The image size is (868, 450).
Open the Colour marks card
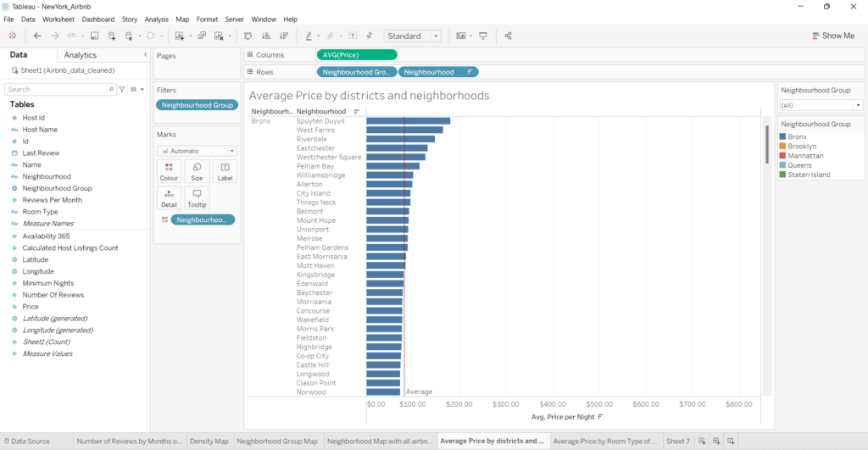[x=169, y=172]
